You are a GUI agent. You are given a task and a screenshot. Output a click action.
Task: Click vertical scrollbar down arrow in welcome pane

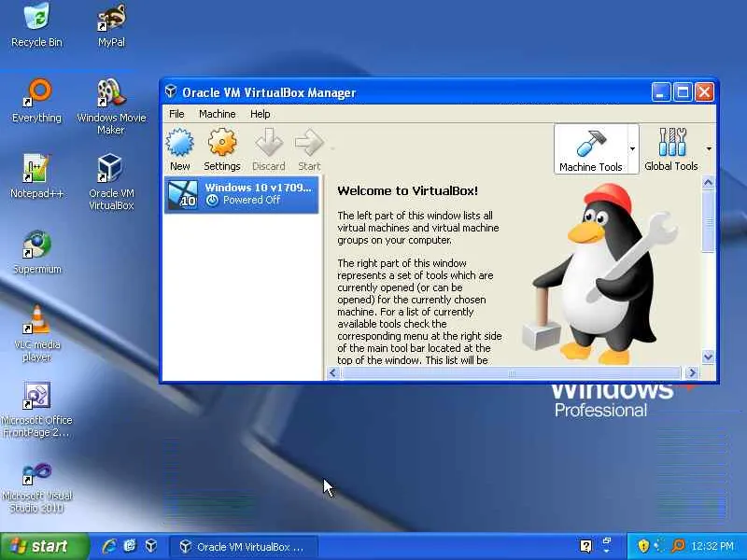pyautogui.click(x=709, y=357)
